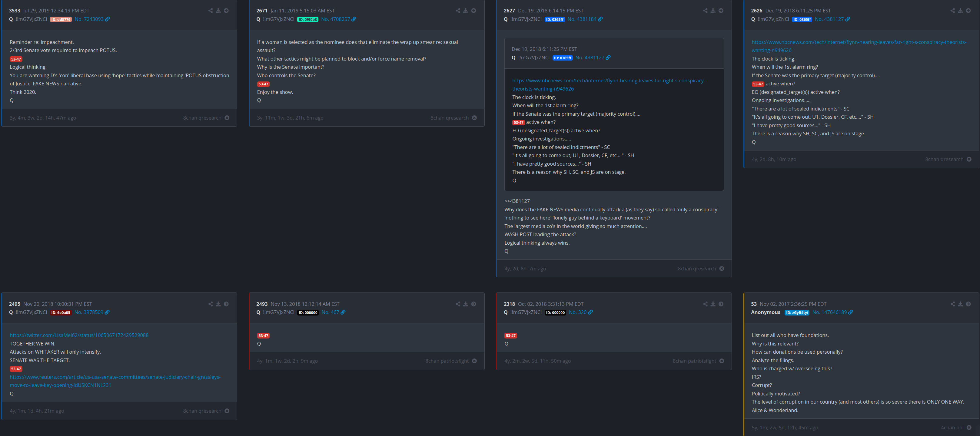
Task: Download post 53
Action: [960, 304]
